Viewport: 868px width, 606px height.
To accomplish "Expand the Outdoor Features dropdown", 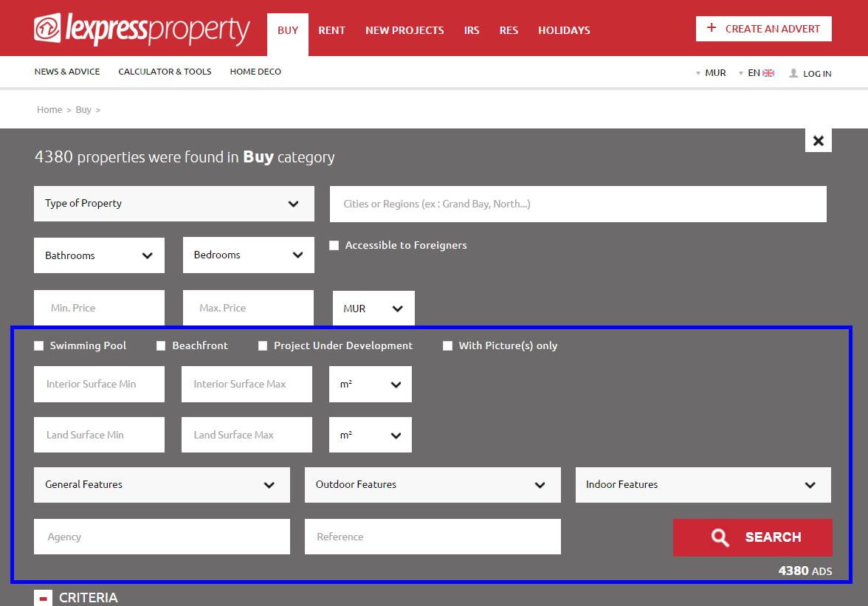I will [433, 485].
